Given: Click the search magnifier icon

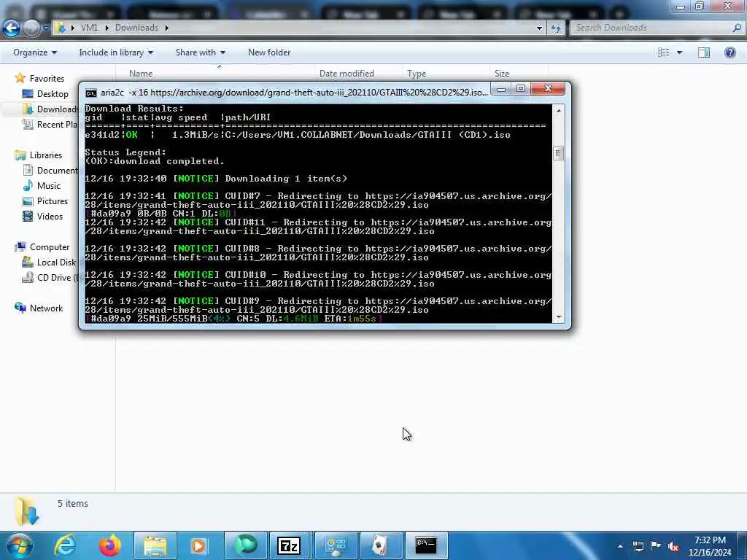Looking at the screenshot, I should (x=737, y=28).
